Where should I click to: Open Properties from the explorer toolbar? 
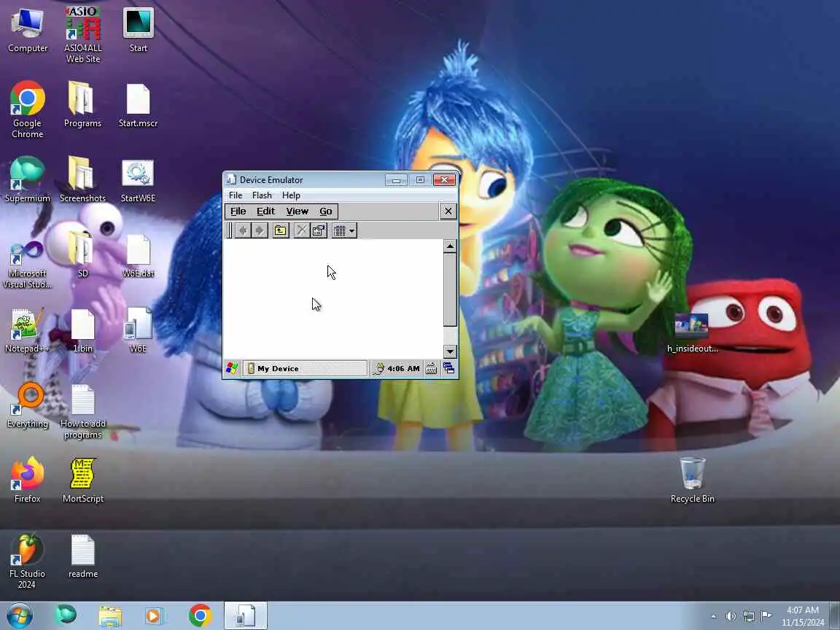pyautogui.click(x=319, y=230)
